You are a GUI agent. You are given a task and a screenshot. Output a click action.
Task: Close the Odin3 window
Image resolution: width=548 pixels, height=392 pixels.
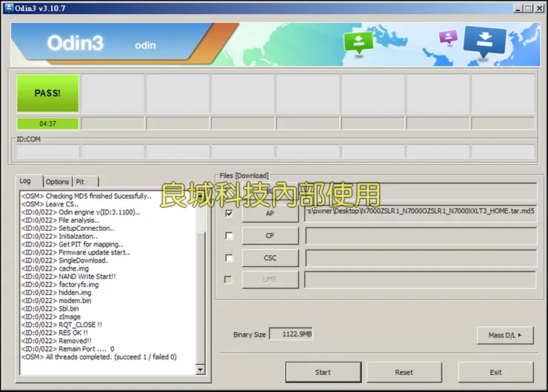click(x=539, y=8)
